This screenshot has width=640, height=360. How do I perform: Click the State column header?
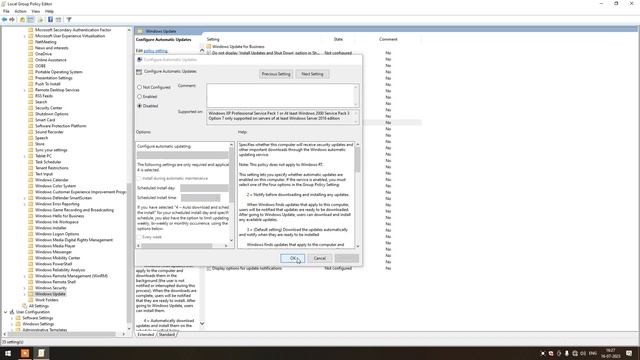coord(338,39)
